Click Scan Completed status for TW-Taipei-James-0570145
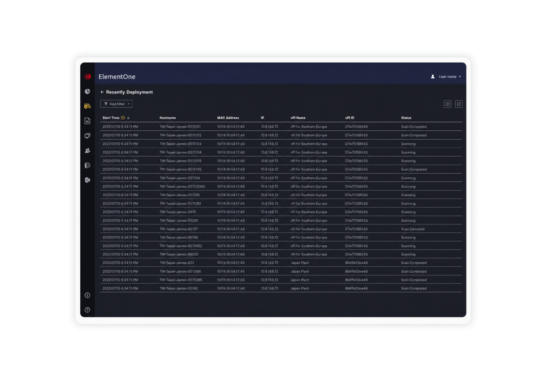Screen dimensions: 547x392 [414, 169]
